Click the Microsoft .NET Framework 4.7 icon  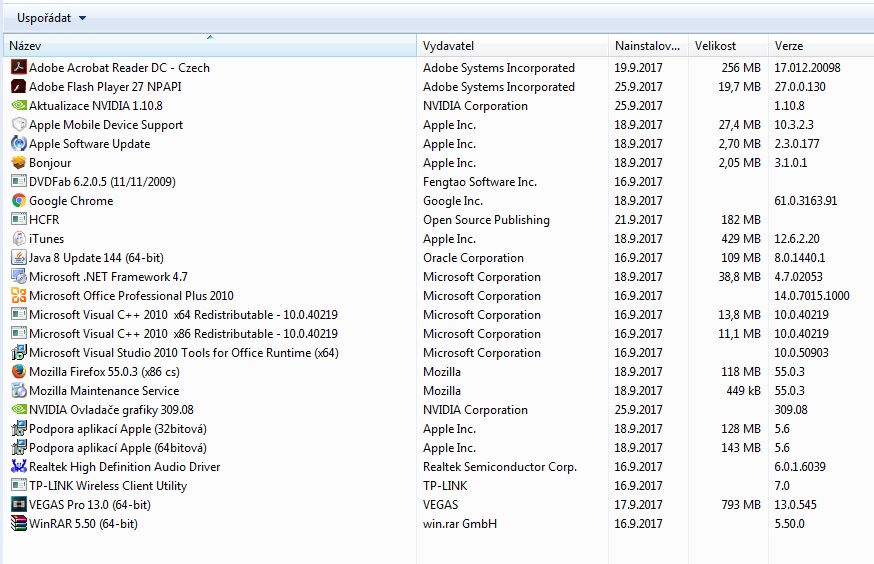tap(19, 276)
